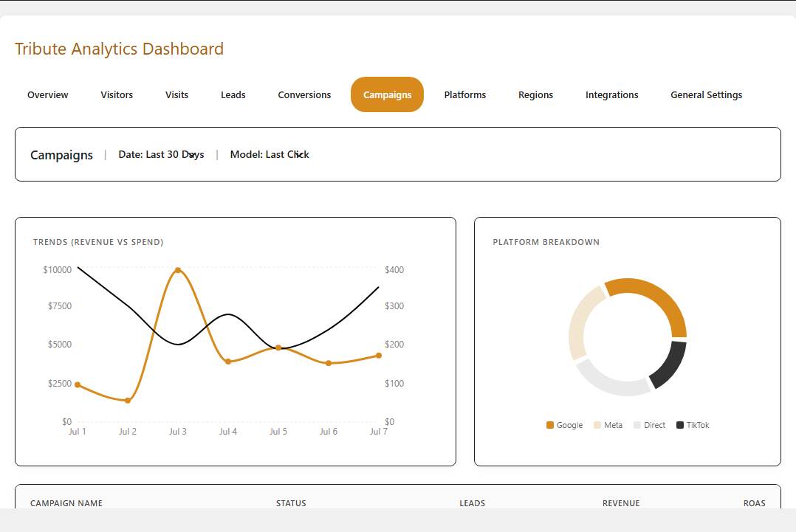Open the Regions tab
796x532 pixels.
[535, 95]
